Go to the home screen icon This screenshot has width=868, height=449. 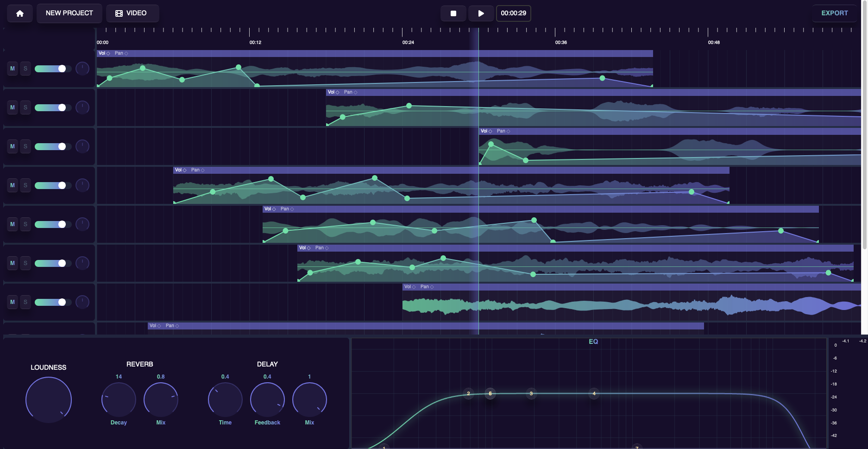pyautogui.click(x=20, y=13)
